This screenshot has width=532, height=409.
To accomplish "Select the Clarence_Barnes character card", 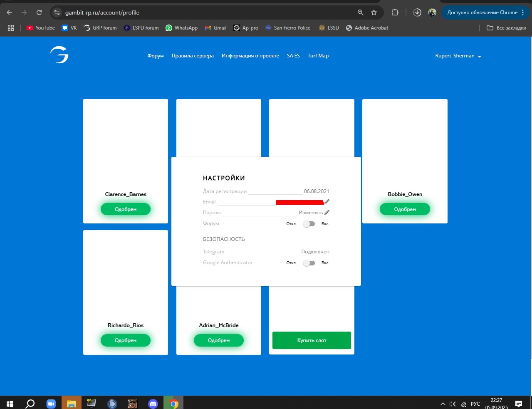I will [126, 161].
